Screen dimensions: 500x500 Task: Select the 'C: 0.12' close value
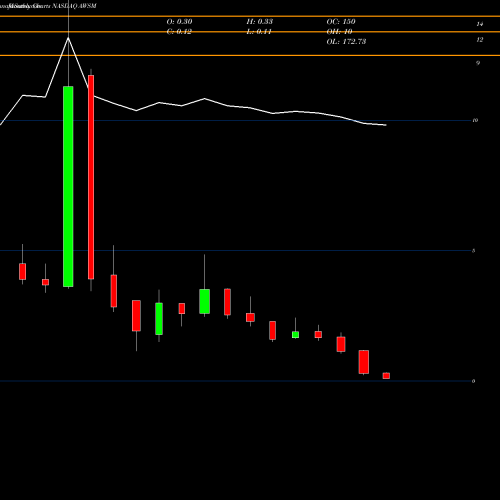(179, 32)
